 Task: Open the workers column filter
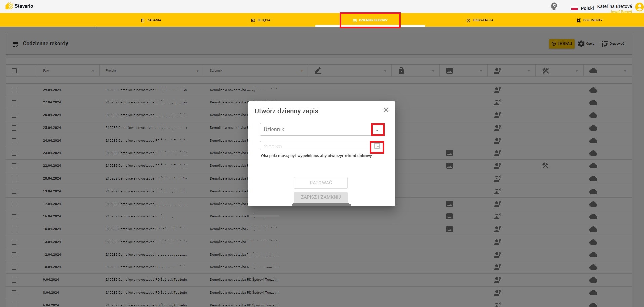click(529, 71)
